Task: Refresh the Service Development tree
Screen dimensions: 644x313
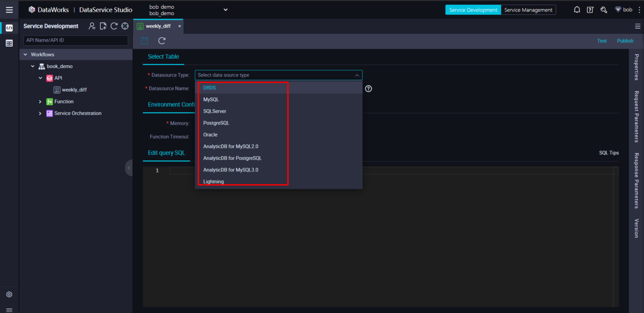Action: (114, 26)
